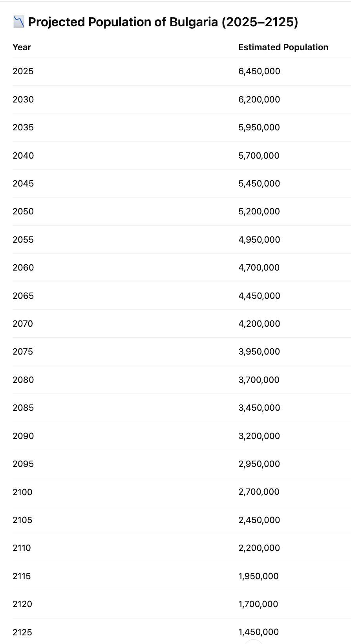351x644 pixels.
Task: Click the Estimated Population column header
Action: 283,48
